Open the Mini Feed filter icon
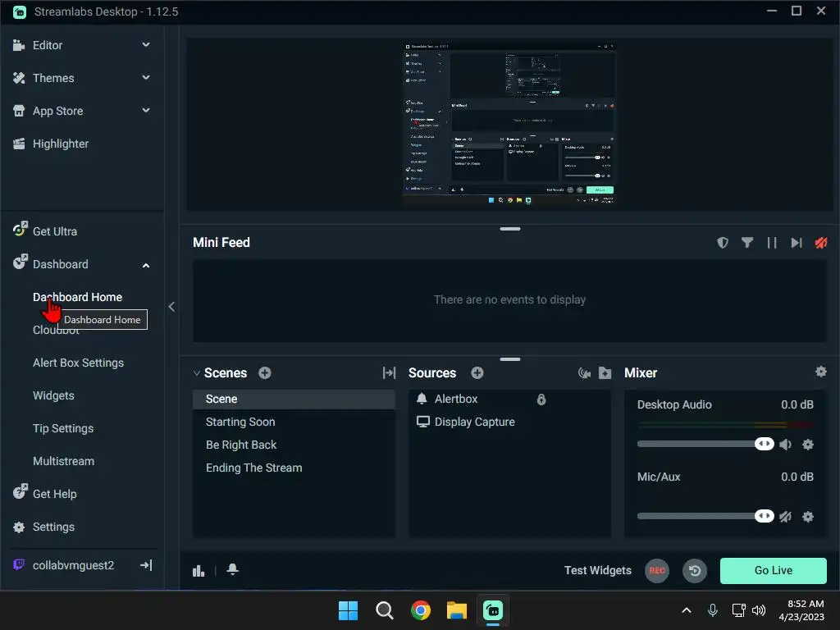The width and height of the screenshot is (840, 630). coord(746,243)
